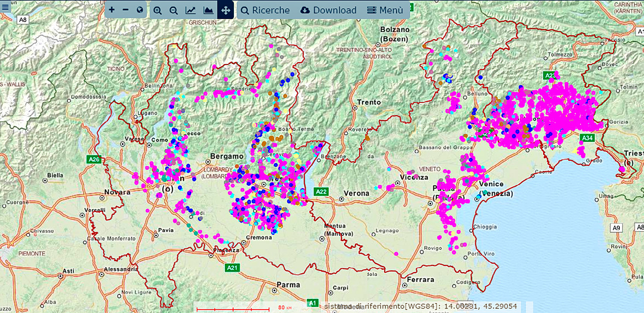Click the Novara city label

pyautogui.click(x=117, y=192)
